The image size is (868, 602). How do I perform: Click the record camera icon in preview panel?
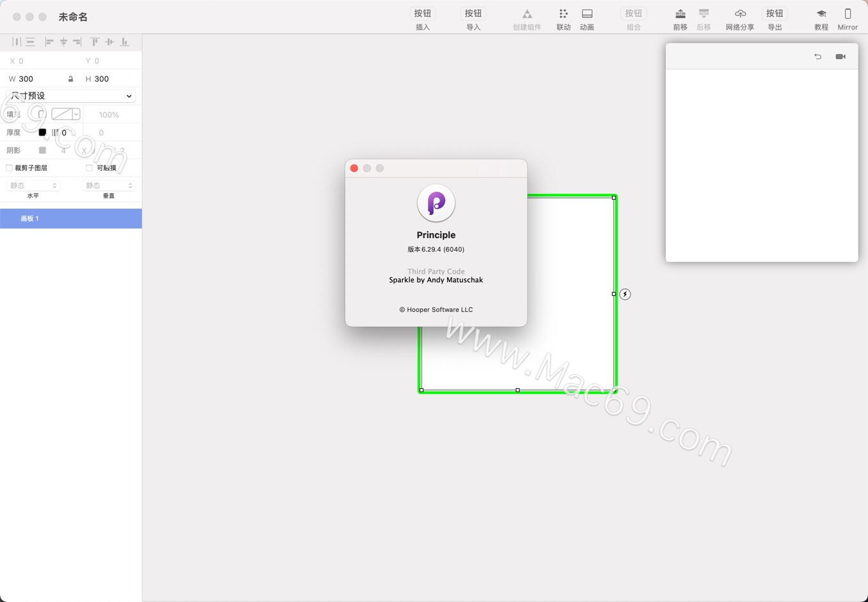(x=840, y=56)
